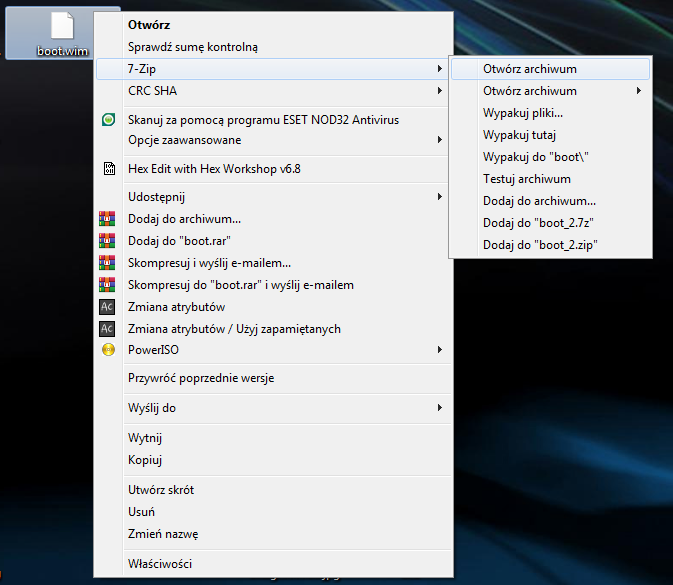Open the 'Wyślij do' entry

(274, 408)
